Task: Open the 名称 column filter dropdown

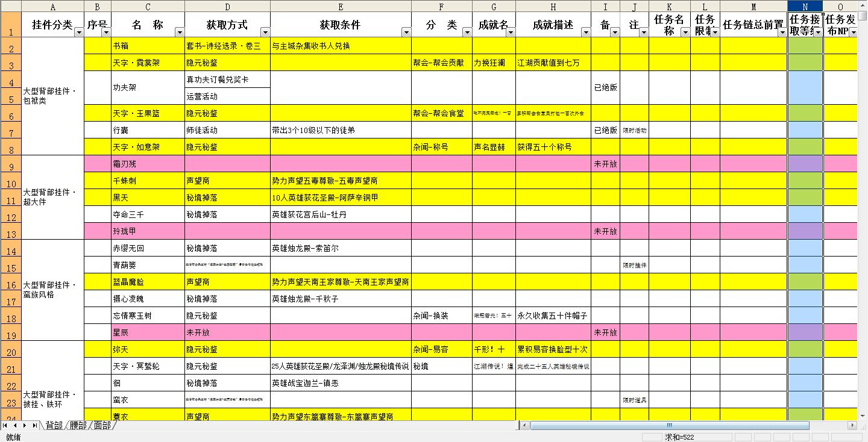Action: click(179, 32)
